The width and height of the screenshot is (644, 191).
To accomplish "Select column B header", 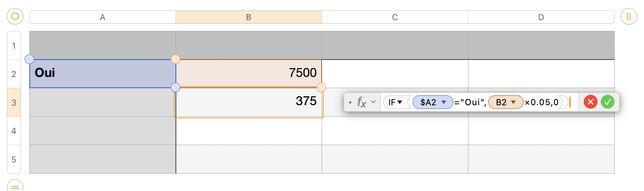I will [249, 17].
